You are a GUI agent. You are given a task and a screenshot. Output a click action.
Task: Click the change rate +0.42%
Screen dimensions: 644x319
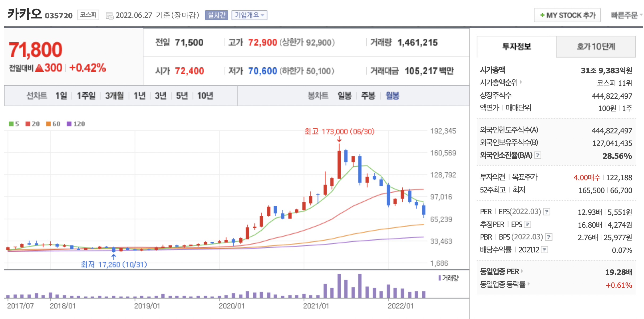pos(88,68)
